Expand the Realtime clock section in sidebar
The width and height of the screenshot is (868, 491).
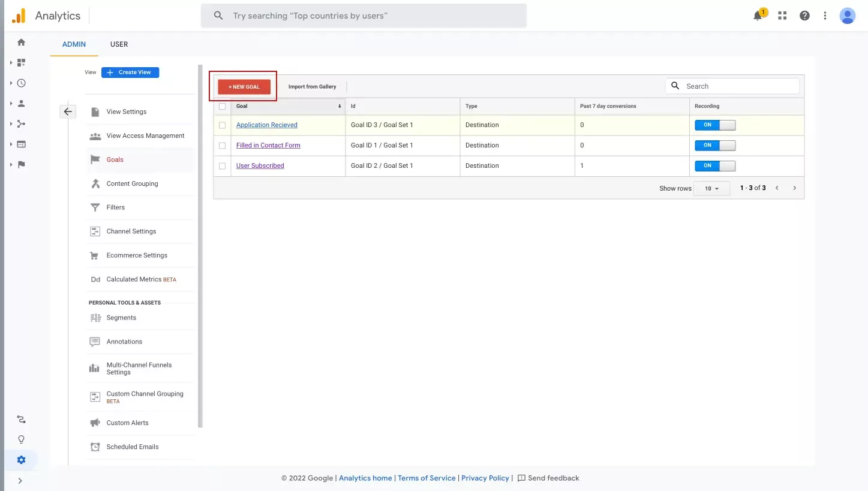point(22,83)
